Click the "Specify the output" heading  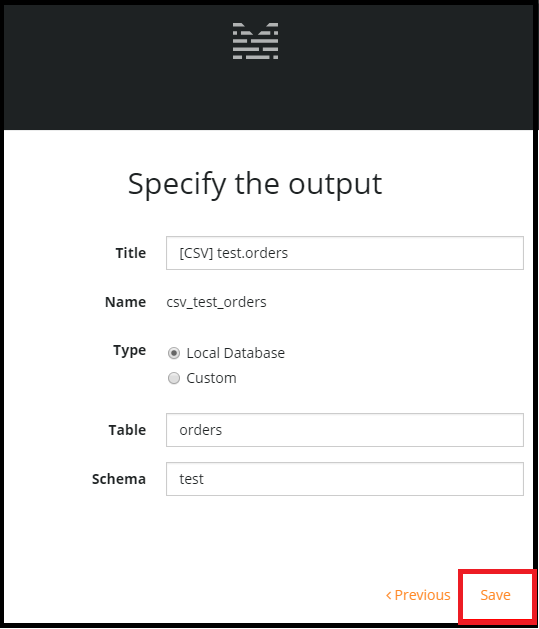coord(255,184)
